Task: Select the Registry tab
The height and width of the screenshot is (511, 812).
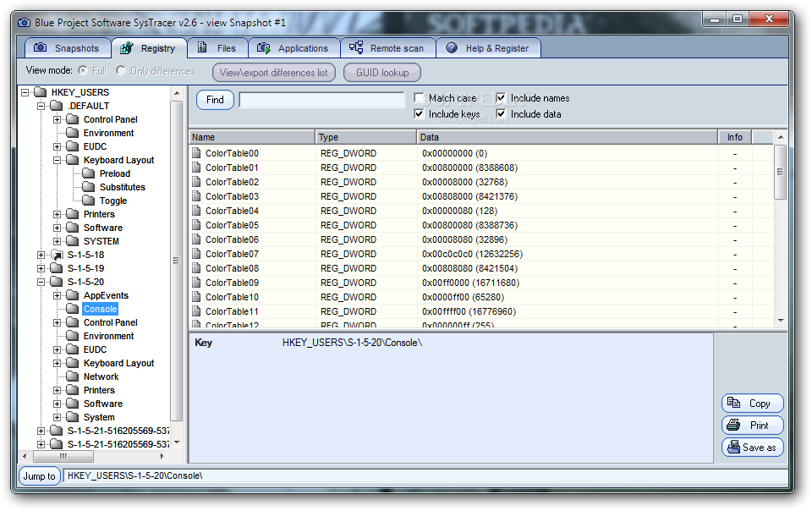Action: (149, 48)
